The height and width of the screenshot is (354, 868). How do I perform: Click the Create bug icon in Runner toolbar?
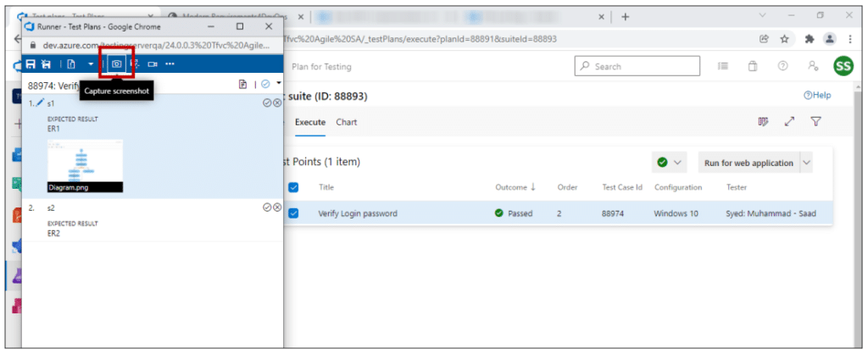point(71,64)
